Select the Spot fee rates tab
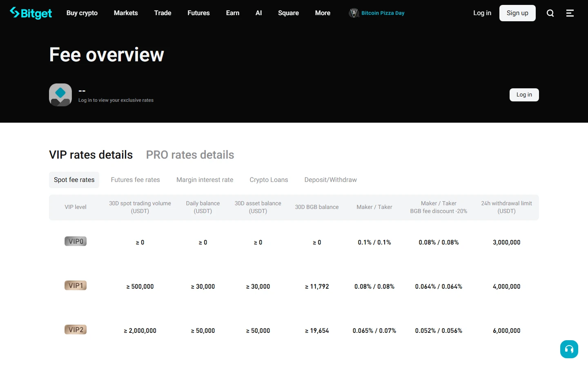This screenshot has height=368, width=588. (x=74, y=180)
